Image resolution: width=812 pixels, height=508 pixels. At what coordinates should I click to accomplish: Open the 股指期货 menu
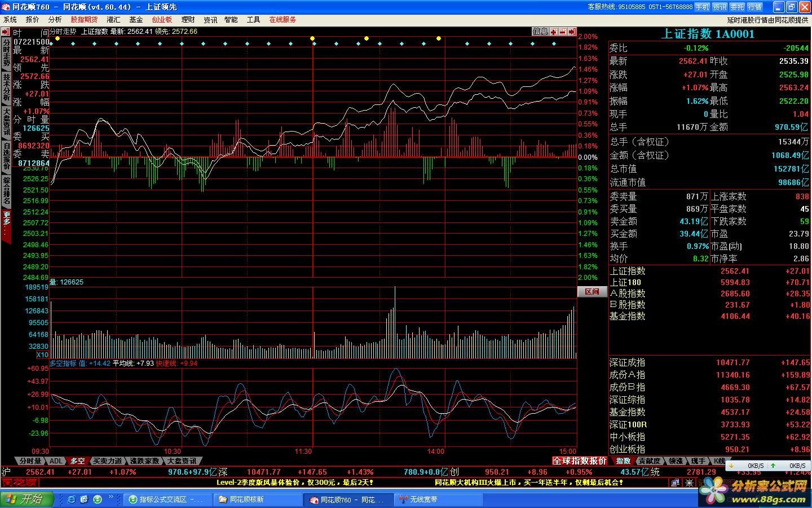pyautogui.click(x=84, y=20)
